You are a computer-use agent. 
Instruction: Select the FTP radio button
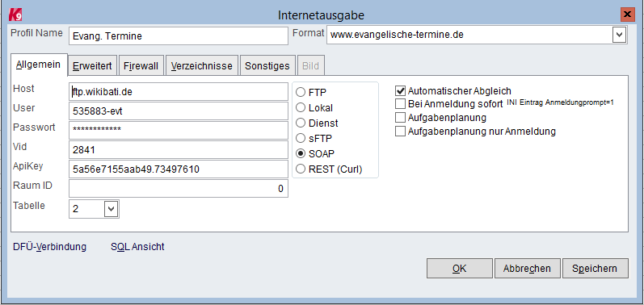tap(301, 92)
